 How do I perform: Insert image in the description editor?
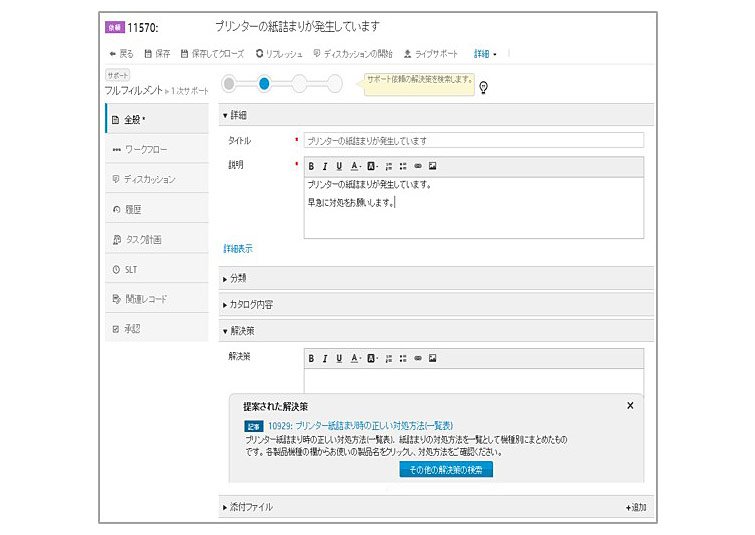point(432,166)
